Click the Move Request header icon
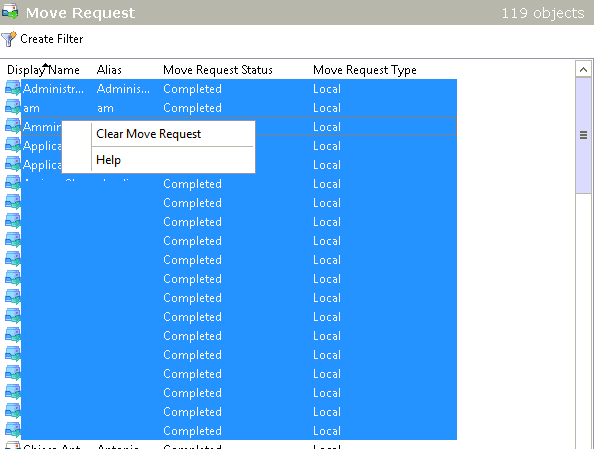Screen dimensions: 595x449 click(9, 11)
